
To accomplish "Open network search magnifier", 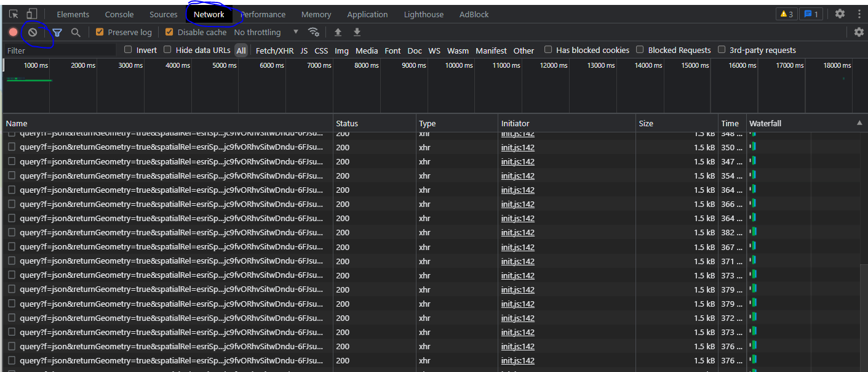I will (x=76, y=33).
